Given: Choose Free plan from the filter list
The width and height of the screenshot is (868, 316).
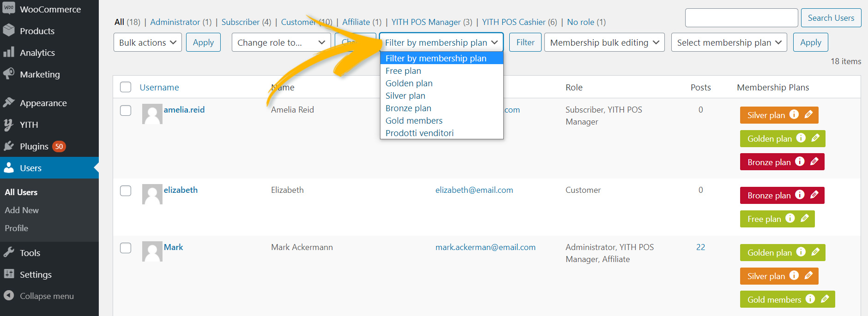Looking at the screenshot, I should [x=441, y=71].
